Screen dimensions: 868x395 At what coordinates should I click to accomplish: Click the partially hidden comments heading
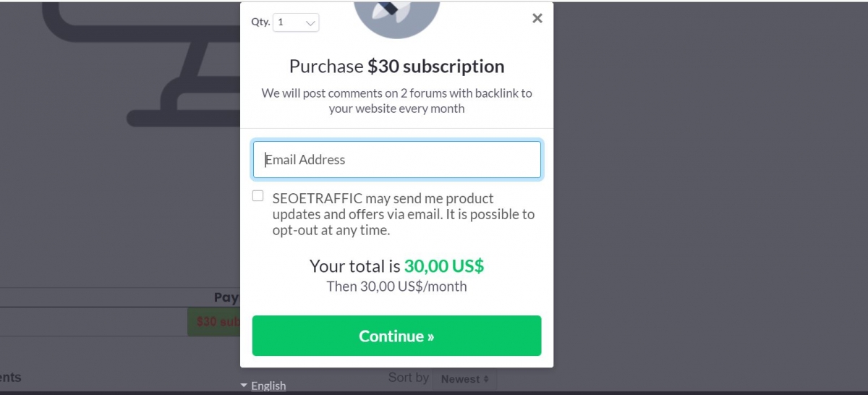[10, 377]
